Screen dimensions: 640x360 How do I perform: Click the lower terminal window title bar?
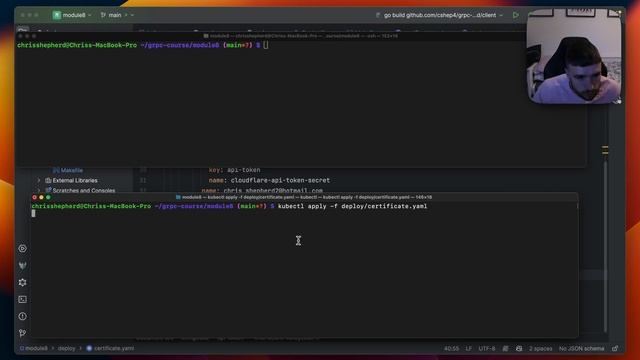click(x=304, y=197)
